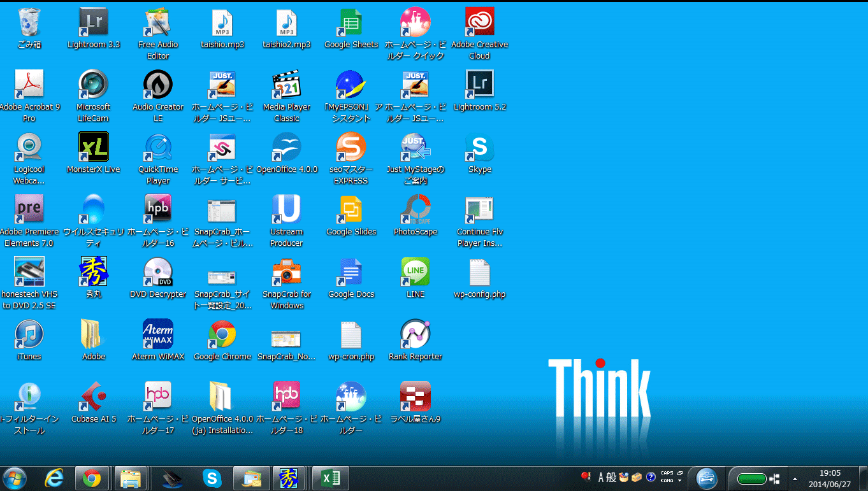Select the Free Audio Editor shortcut
The image size is (868, 491).
(158, 34)
